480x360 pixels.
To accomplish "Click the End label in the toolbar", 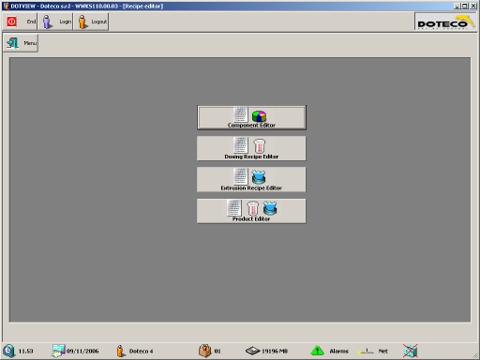I will 31,22.
